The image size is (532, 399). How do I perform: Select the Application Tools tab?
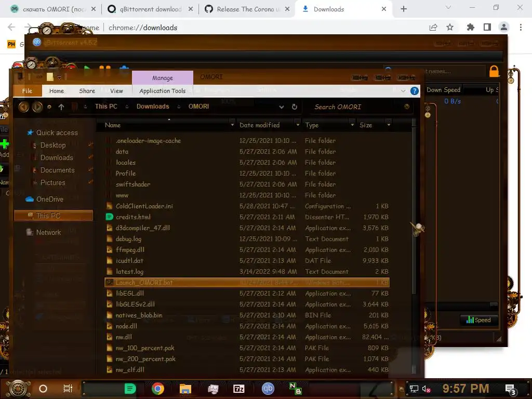coord(162,91)
